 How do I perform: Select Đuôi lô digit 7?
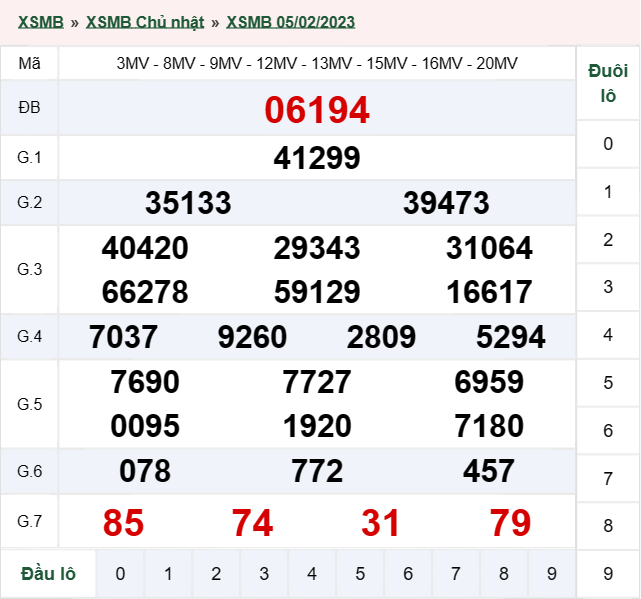(608, 478)
